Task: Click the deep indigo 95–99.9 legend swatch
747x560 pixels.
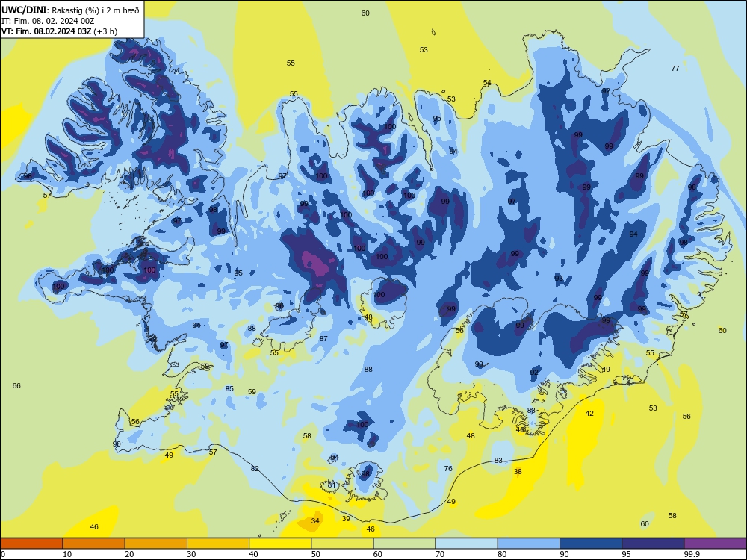Action: pos(653,544)
